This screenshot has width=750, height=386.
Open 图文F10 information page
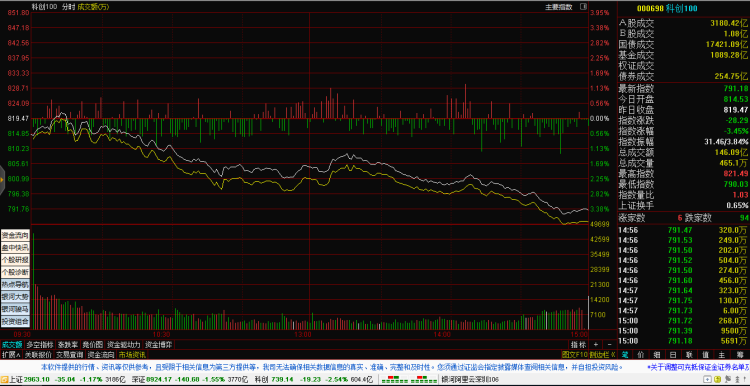click(x=574, y=355)
